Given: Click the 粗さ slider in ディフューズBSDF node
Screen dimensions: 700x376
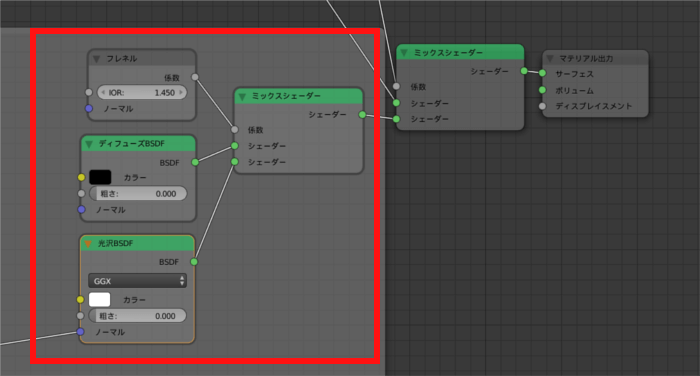Looking at the screenshot, I should tap(138, 194).
